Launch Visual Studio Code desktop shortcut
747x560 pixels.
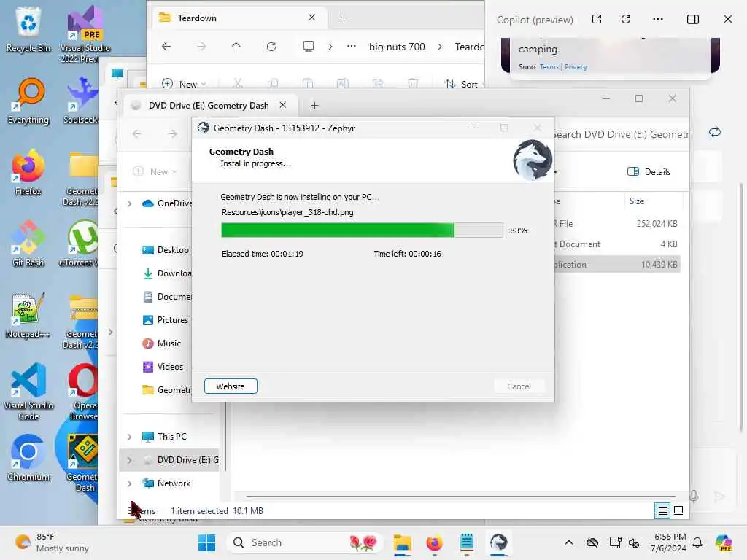(x=28, y=392)
